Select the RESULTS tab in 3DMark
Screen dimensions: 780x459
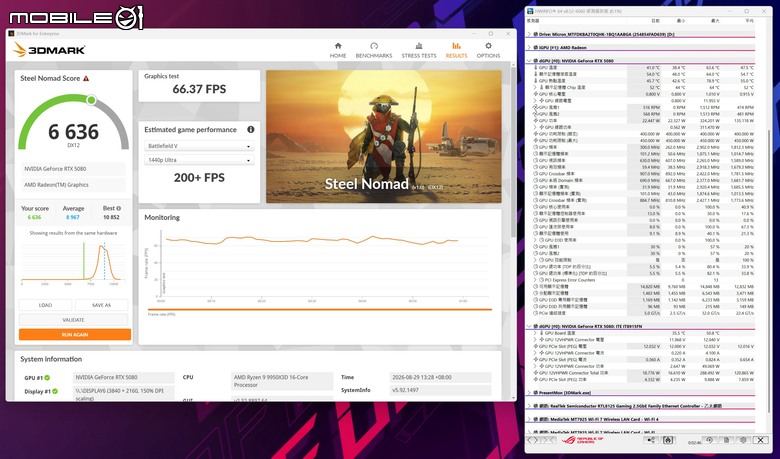(456, 50)
